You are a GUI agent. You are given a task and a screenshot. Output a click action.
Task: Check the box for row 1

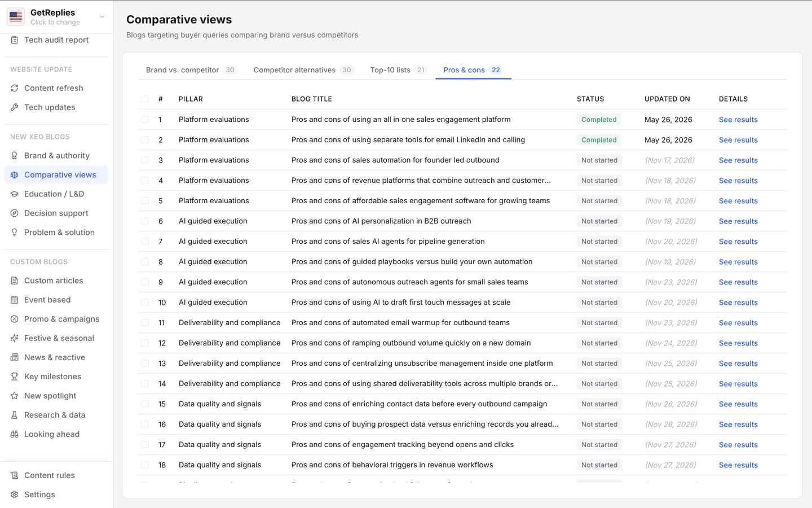pyautogui.click(x=145, y=120)
